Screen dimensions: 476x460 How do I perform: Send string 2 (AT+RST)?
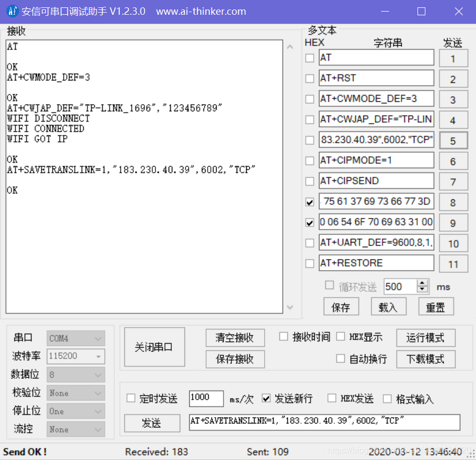tap(453, 79)
